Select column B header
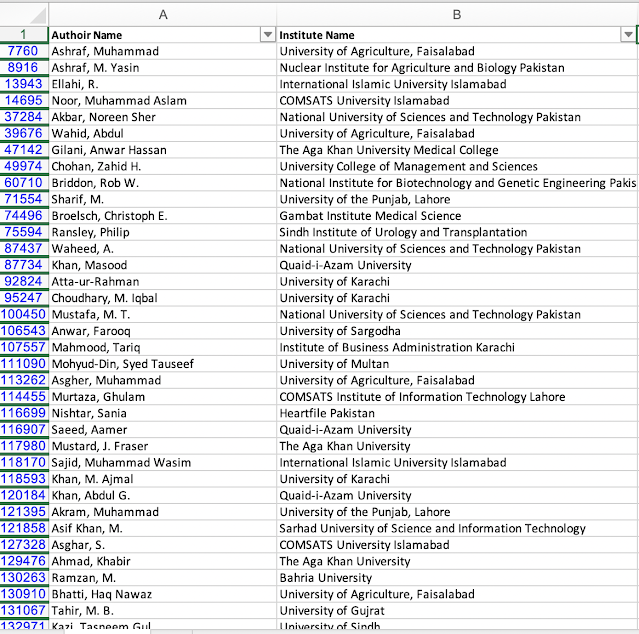 click(457, 15)
